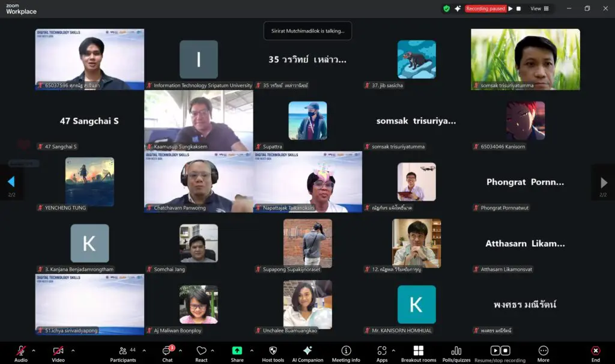Turn on the Video camera
Screen dimensions: 615x364
coord(58,352)
